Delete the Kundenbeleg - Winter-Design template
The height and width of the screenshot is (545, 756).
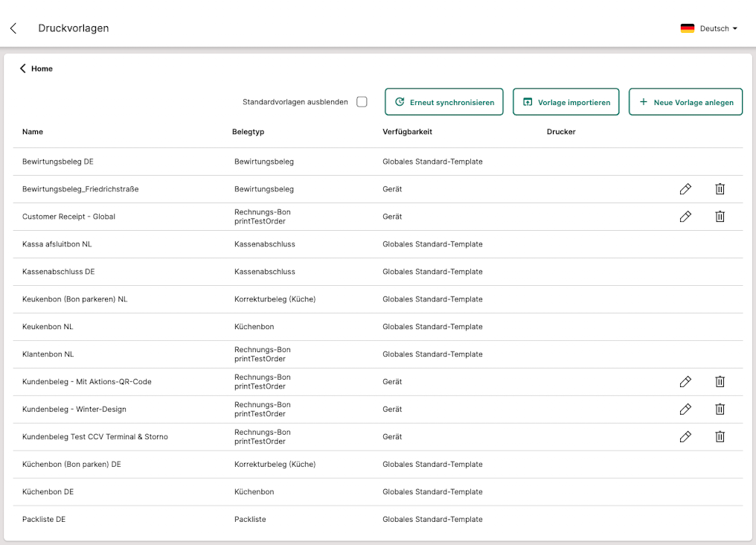tap(720, 409)
